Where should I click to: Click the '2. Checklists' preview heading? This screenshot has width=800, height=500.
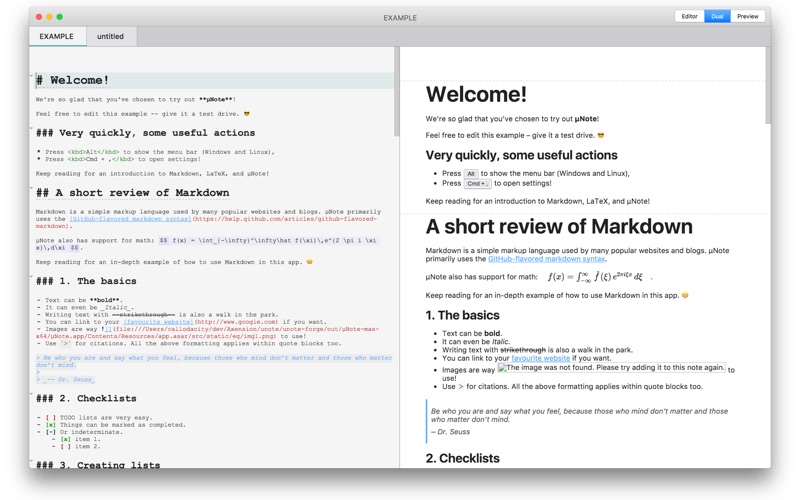pos(462,458)
